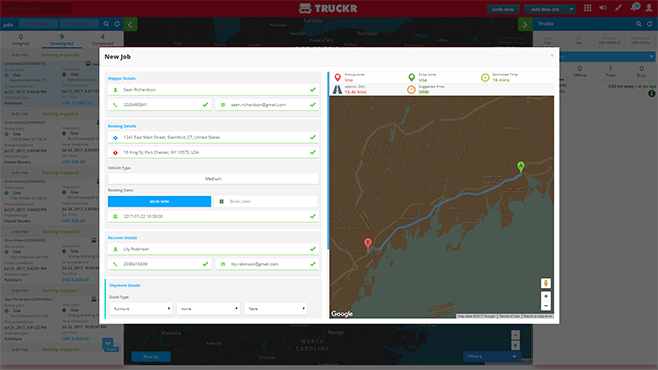Mute sound using the speaker icon

[603, 8]
